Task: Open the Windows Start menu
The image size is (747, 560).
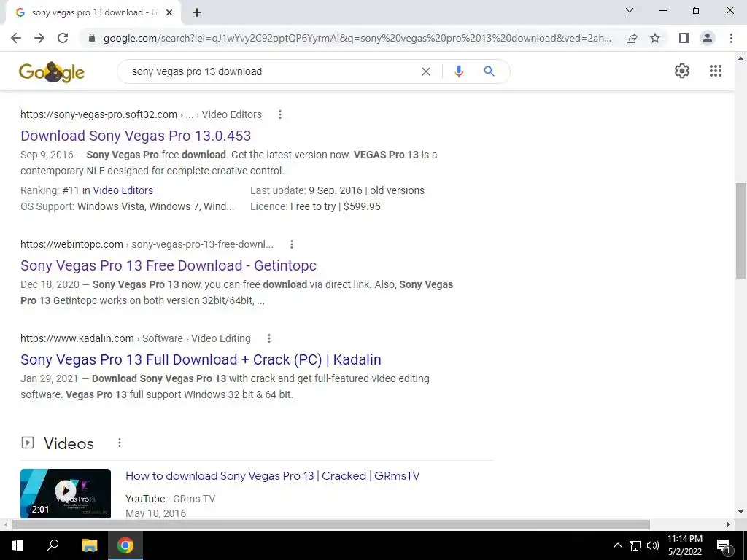Action: point(18,545)
